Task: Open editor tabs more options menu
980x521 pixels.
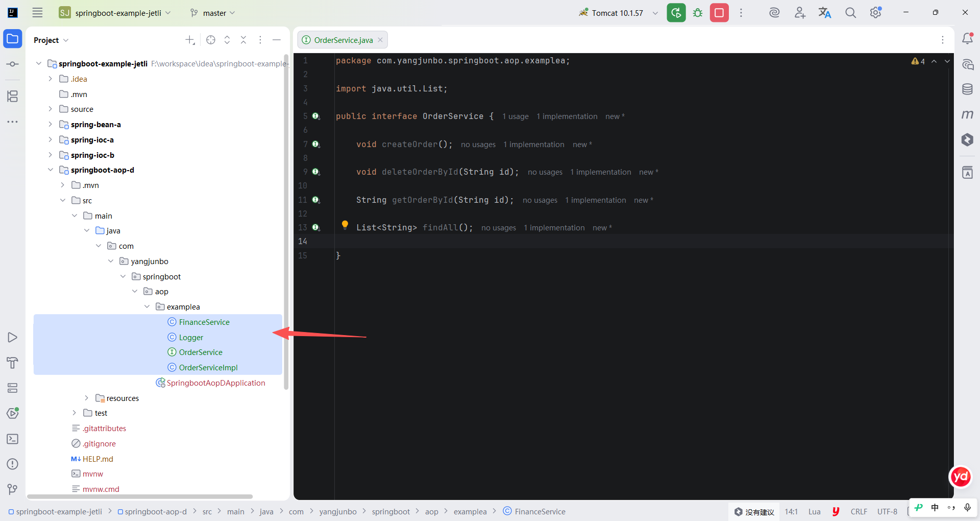Action: click(943, 40)
